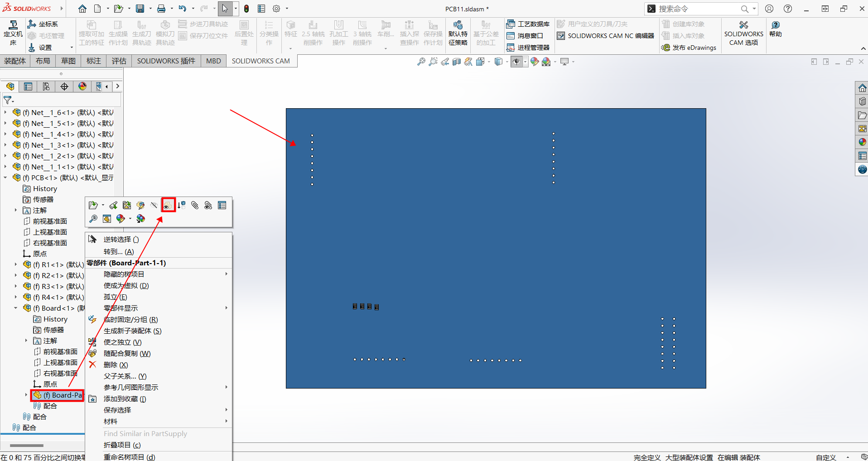Toggle Hide/Show Items eye in view toolbar

point(516,62)
